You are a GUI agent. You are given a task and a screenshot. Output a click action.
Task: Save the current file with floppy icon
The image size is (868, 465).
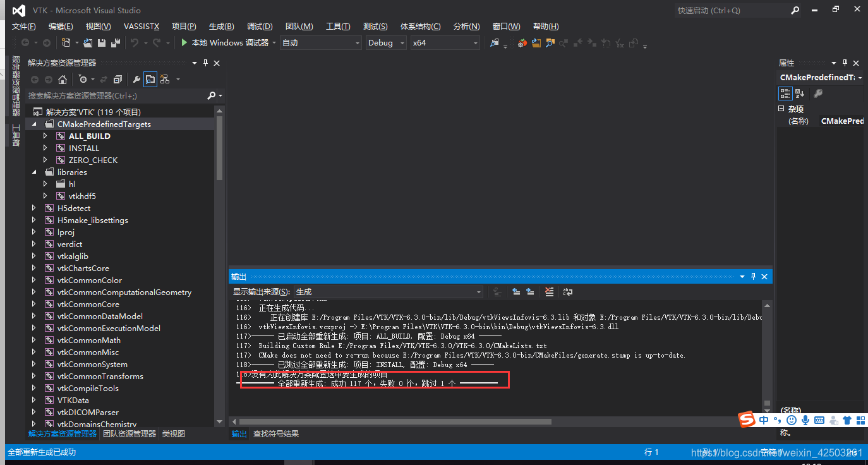tap(102, 42)
